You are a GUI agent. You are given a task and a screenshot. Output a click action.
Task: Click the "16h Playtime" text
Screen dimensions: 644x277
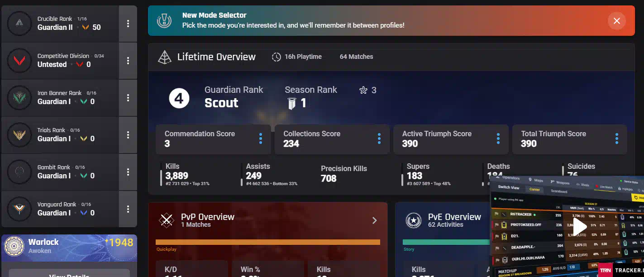[x=303, y=57]
